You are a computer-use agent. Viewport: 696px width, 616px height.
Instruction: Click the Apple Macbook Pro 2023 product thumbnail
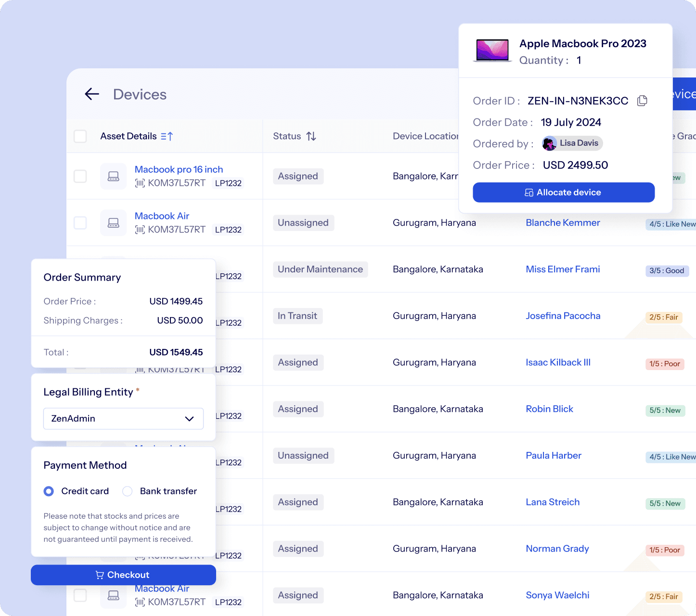point(493,50)
